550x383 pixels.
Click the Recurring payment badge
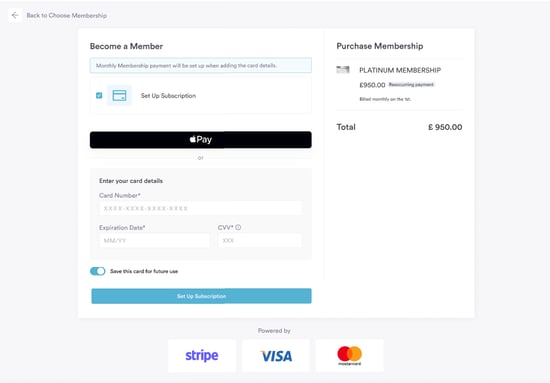pyautogui.click(x=411, y=85)
